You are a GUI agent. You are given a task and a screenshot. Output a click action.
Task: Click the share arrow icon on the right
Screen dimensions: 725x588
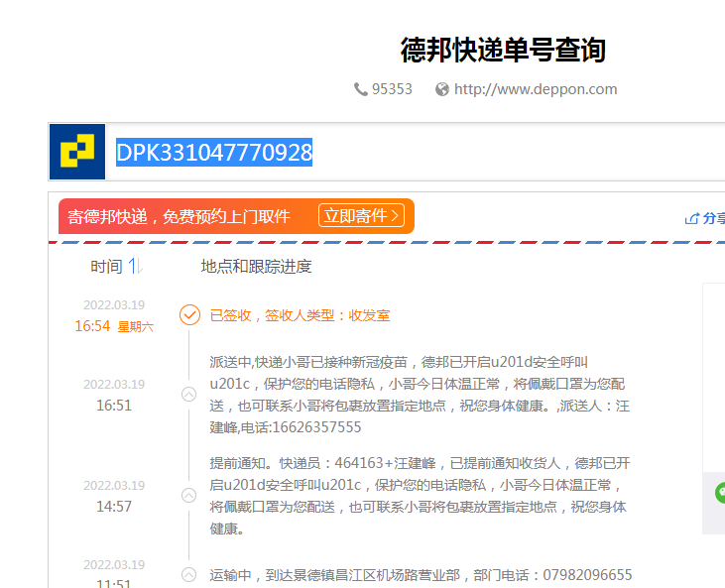(691, 218)
